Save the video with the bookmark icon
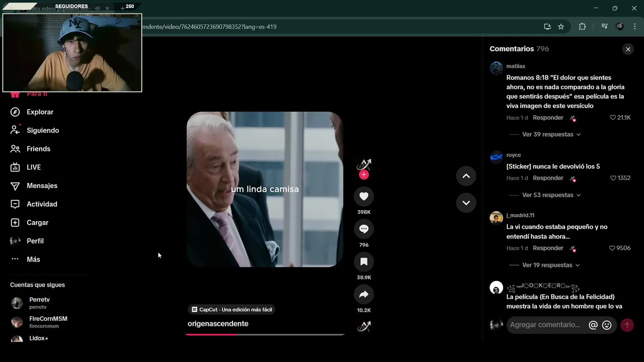This screenshot has height=362, width=644. pos(364,262)
